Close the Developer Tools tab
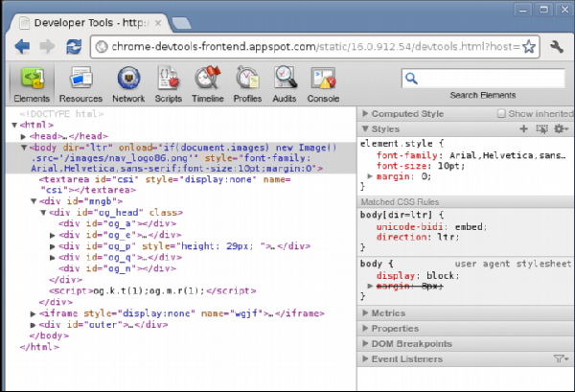The width and height of the screenshot is (575, 392). (158, 23)
